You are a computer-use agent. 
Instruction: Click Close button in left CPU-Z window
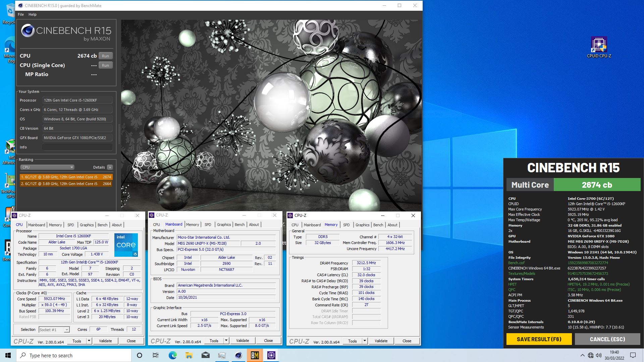click(x=131, y=341)
